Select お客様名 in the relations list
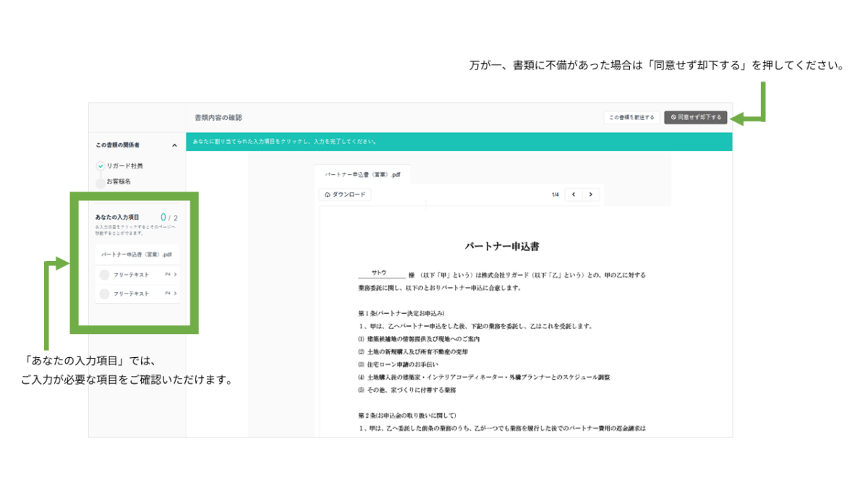This screenshot has width=868, height=488. [x=119, y=181]
